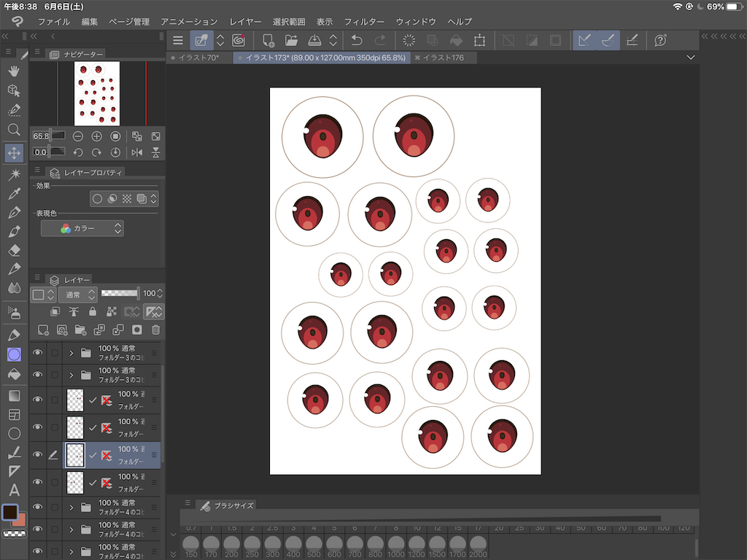Click the Save icon in command bar
Viewport: 747px width, 560px height.
314,41
